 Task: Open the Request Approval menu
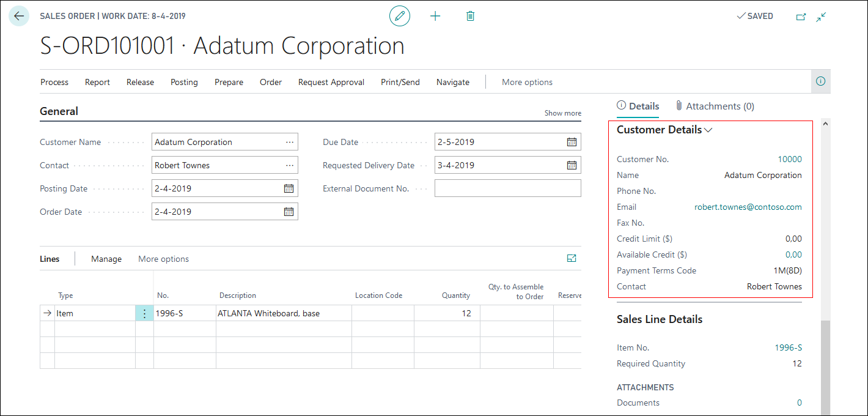pos(331,82)
